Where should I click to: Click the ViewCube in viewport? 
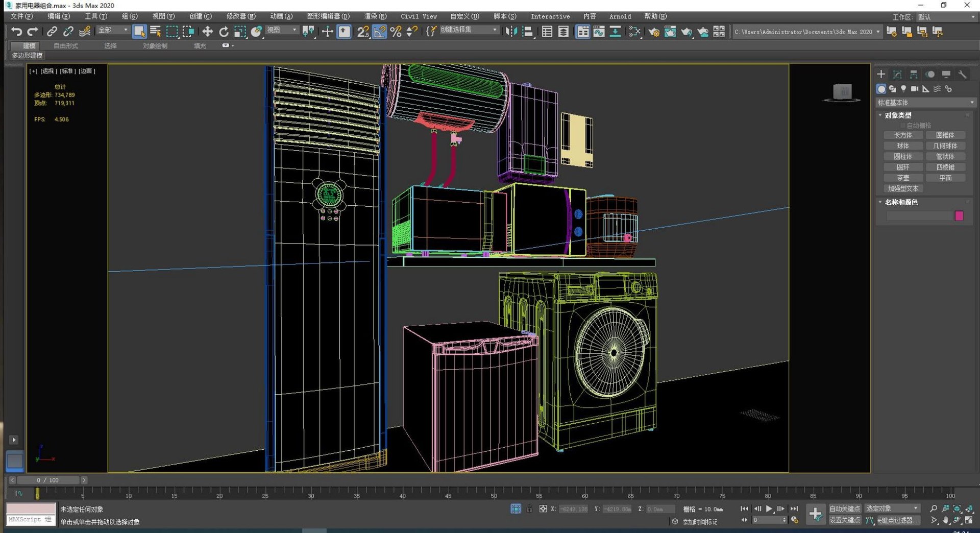coord(842,92)
